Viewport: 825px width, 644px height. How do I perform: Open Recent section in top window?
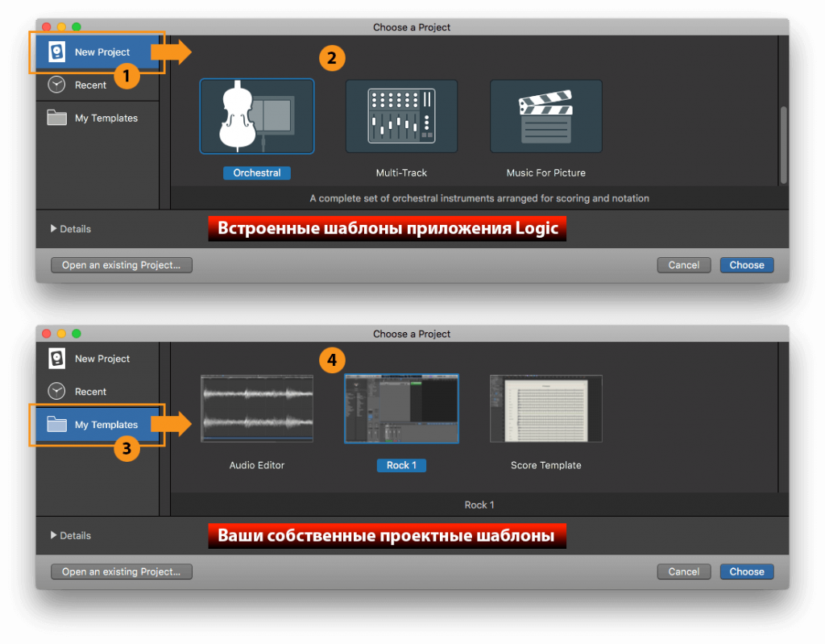97,85
